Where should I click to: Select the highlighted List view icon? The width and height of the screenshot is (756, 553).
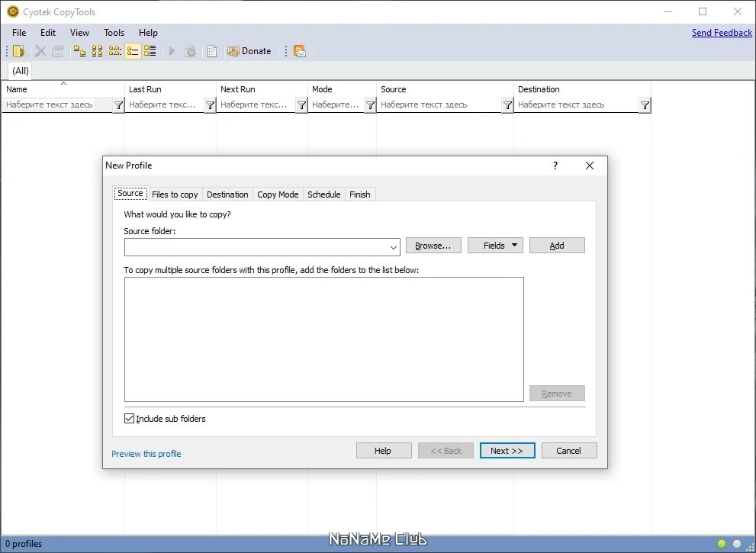tap(133, 51)
